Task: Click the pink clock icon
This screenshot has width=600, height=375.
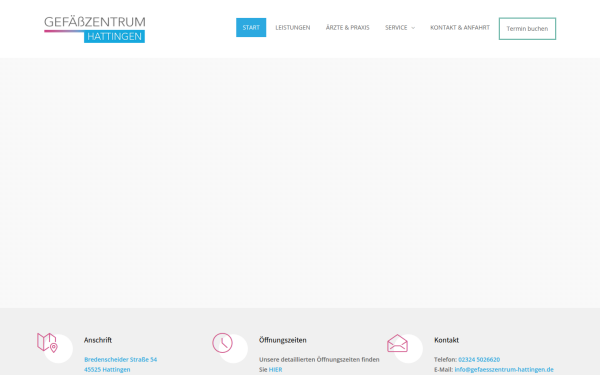Action: pos(222,343)
